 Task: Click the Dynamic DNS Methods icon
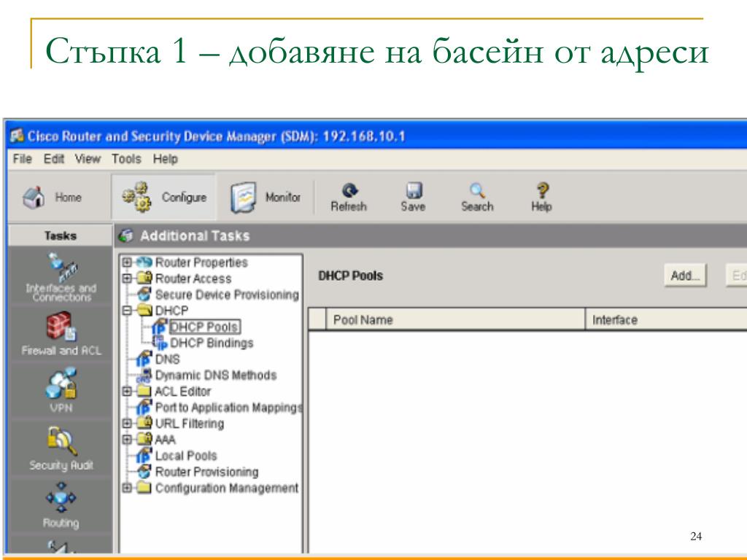[144, 376]
